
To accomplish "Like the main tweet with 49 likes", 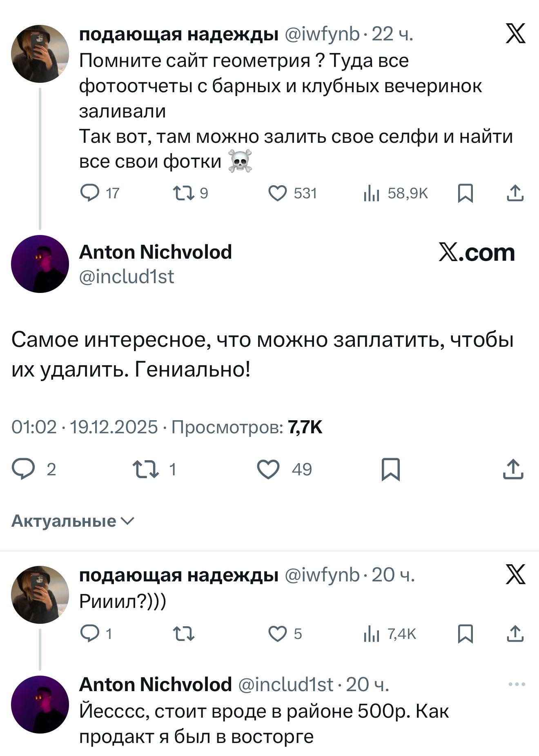I will tap(268, 469).
